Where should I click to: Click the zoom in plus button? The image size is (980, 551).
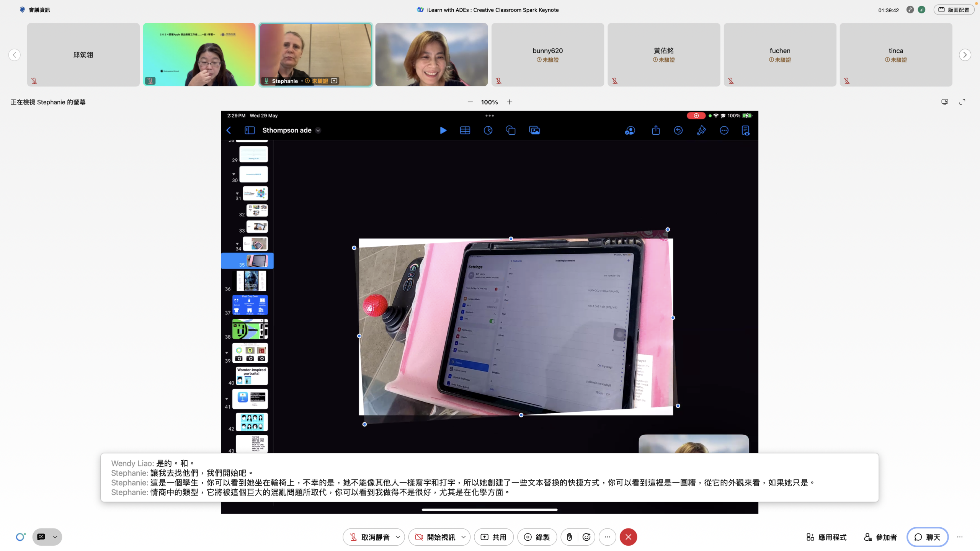(510, 102)
